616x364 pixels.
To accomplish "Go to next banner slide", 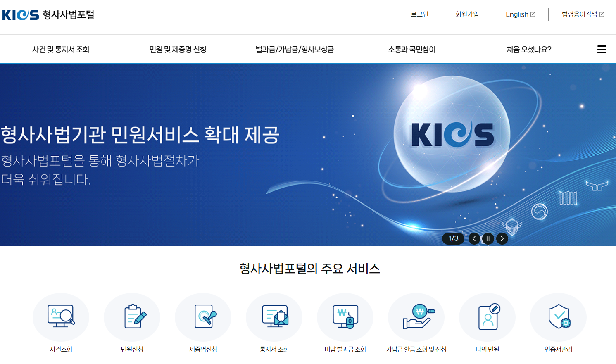I will [502, 238].
